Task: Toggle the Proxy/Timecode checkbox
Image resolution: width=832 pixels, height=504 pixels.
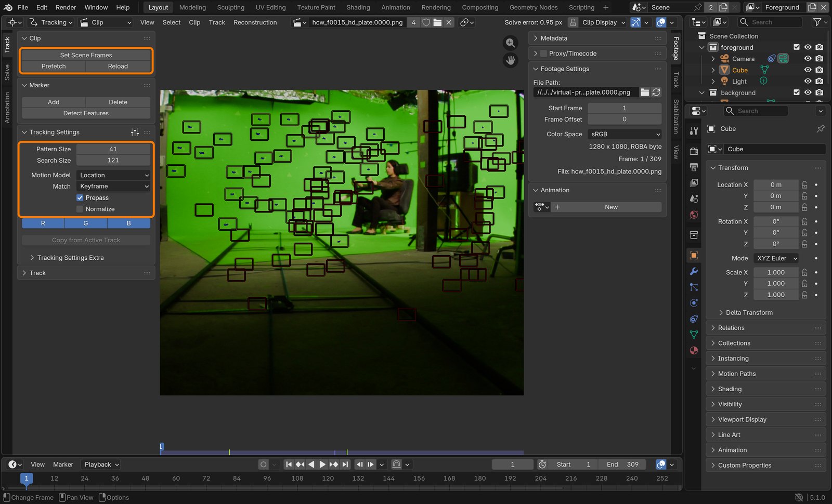Action: [544, 54]
